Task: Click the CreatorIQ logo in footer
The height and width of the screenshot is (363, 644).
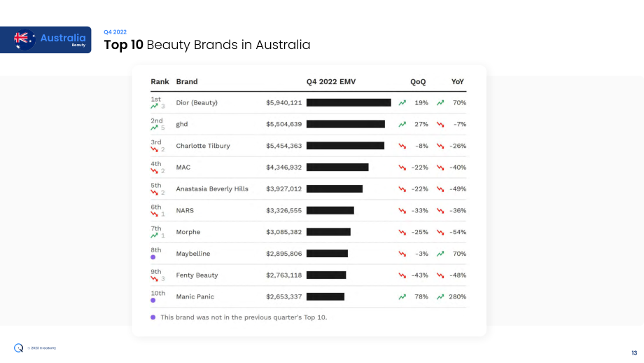Action: click(x=18, y=348)
